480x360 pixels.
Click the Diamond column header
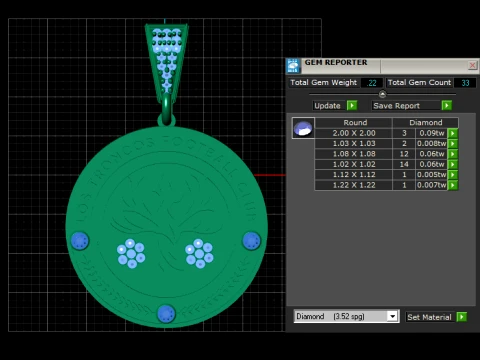point(426,123)
